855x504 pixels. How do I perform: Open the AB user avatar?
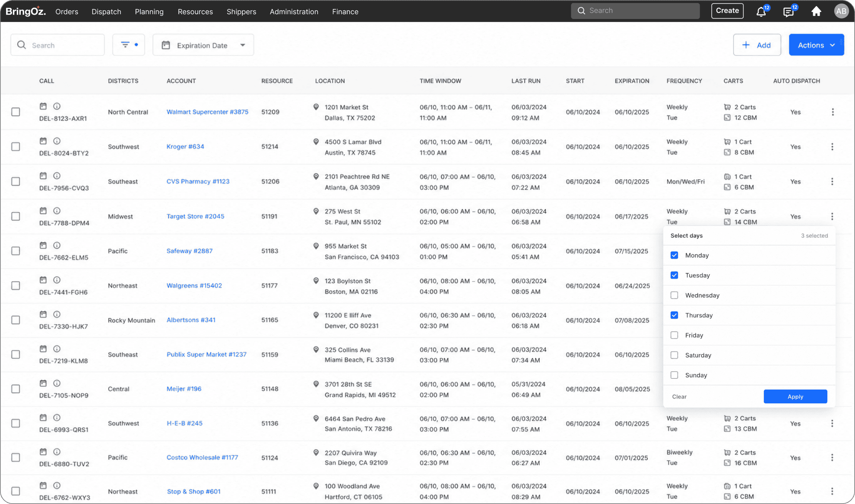coord(841,11)
